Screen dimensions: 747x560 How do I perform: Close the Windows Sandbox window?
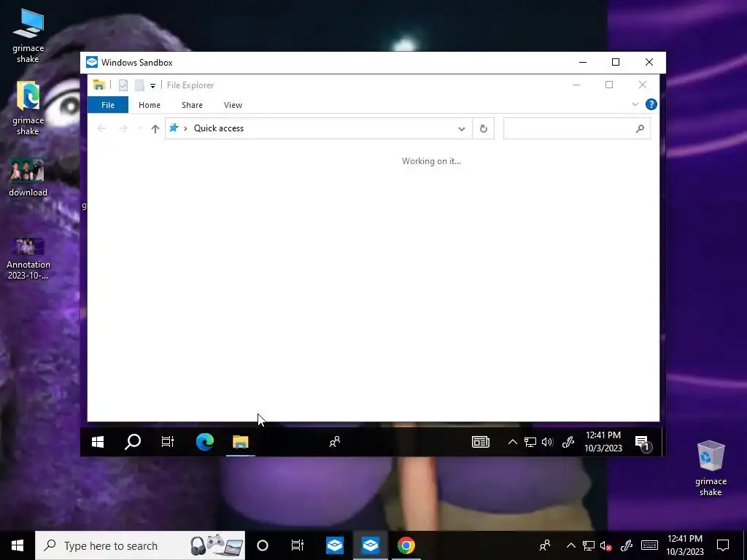point(649,63)
